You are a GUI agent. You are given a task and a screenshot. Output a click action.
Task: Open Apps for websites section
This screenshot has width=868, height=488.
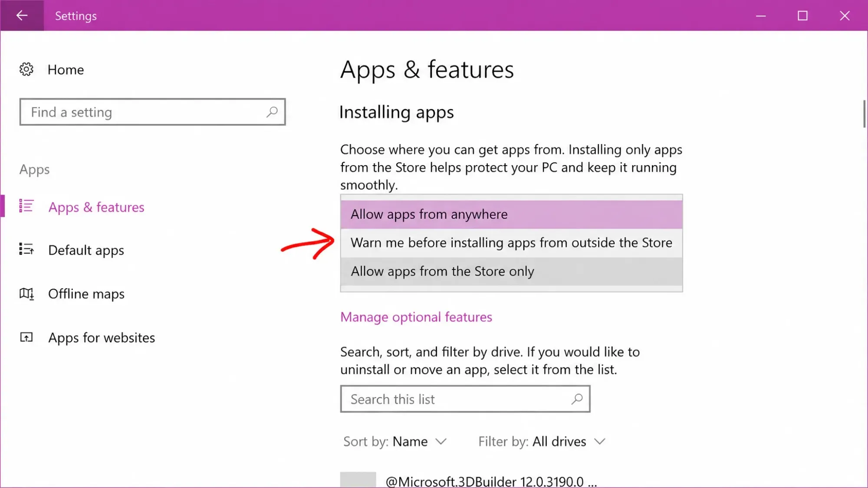click(102, 338)
